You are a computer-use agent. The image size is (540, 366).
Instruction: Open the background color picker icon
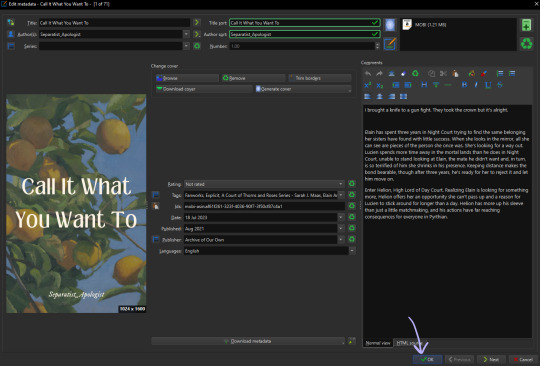pyautogui.click(x=472, y=73)
